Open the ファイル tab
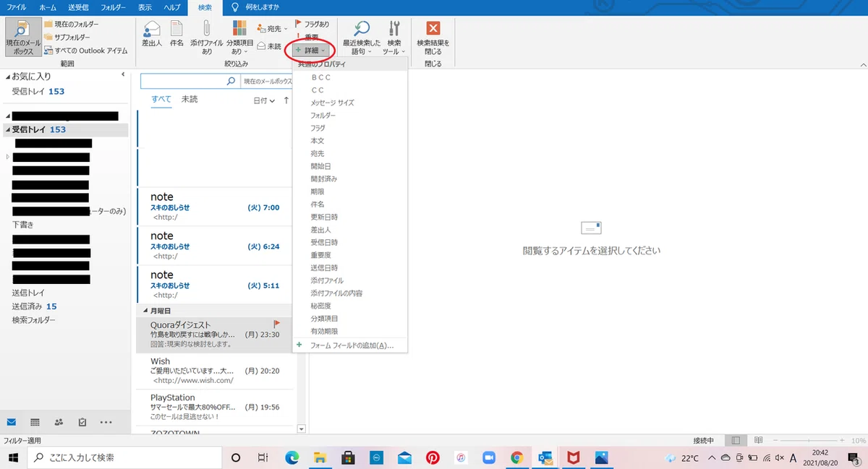The image size is (868, 469). tap(16, 7)
